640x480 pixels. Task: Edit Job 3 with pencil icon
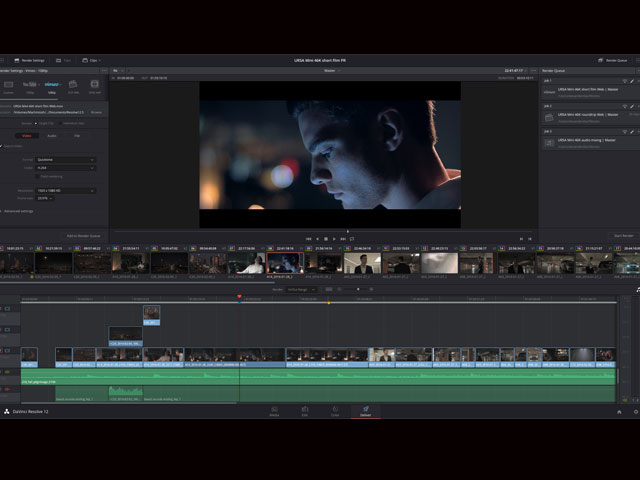pyautogui.click(x=632, y=131)
